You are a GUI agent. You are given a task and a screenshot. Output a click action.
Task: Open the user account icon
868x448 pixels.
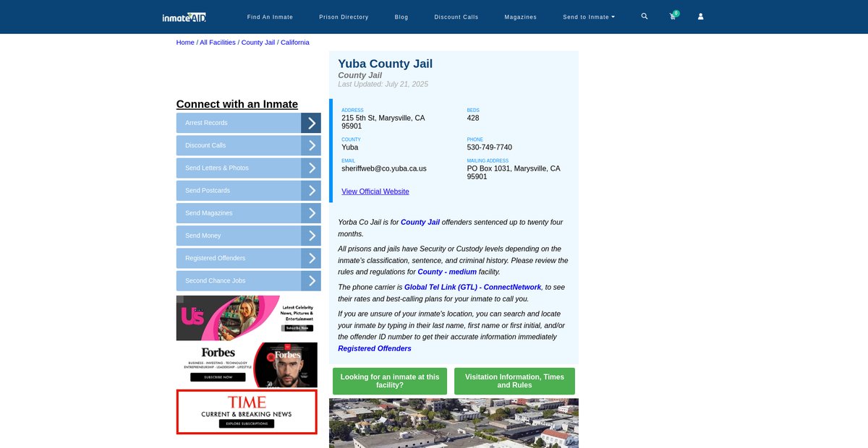(700, 17)
